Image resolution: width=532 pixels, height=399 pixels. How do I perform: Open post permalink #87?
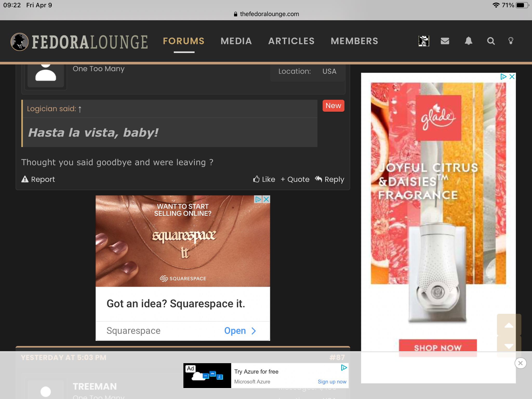[x=337, y=358]
